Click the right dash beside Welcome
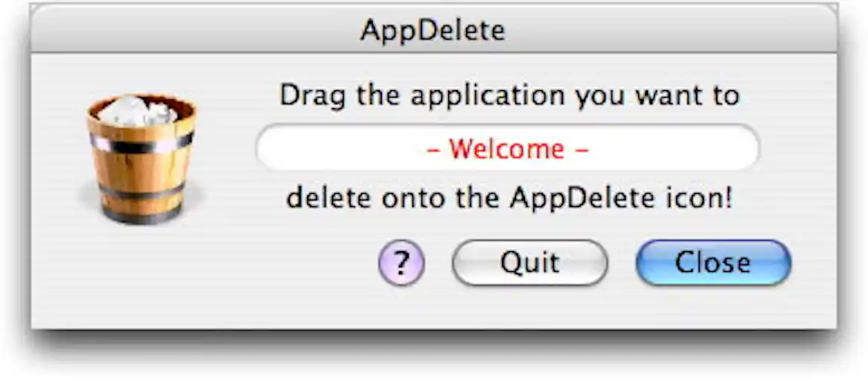 click(x=582, y=150)
